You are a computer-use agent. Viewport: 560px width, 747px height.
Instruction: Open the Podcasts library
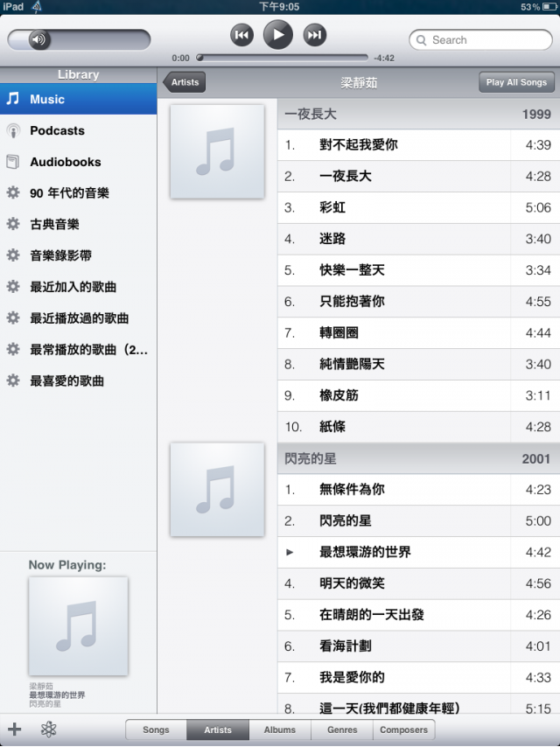coord(78,130)
